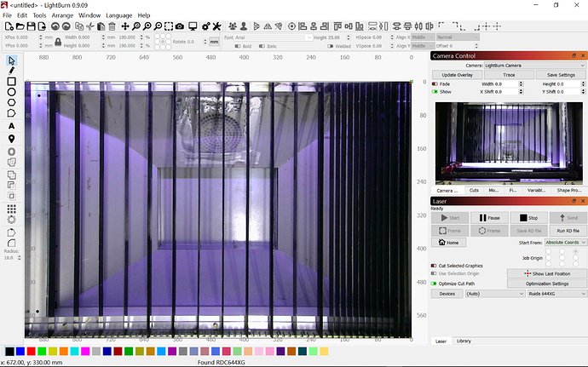Click the delete trash can icon
The image size is (588, 367).
point(110,26)
